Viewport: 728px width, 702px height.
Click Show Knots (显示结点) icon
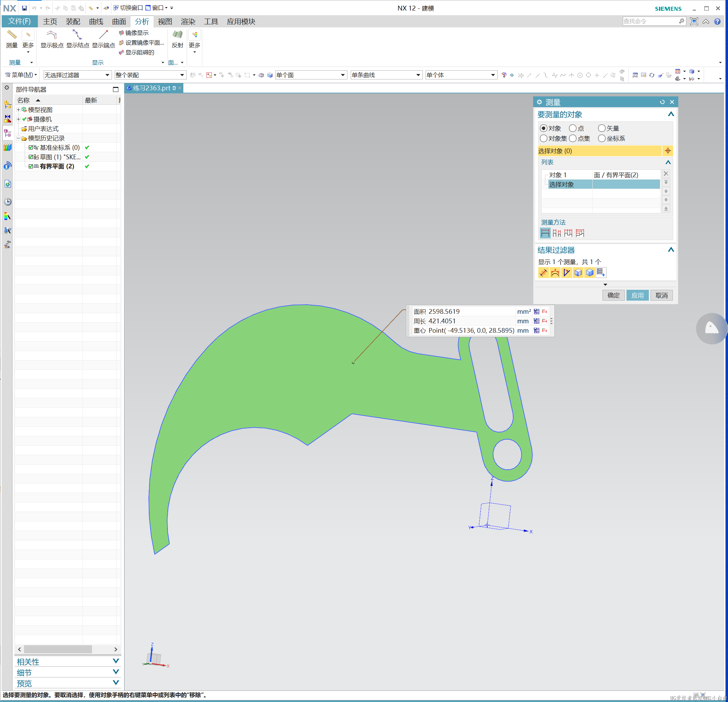(x=77, y=35)
